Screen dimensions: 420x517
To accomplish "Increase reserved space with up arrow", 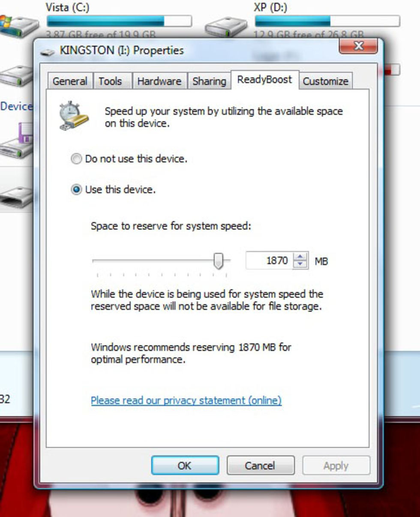I will coord(300,256).
